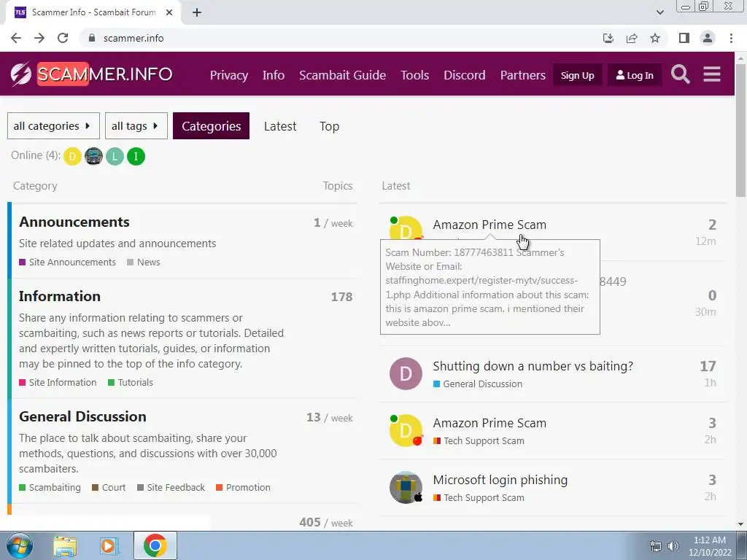The width and height of the screenshot is (747, 560).
Task: Click the install app icon in address bar
Action: tap(608, 38)
